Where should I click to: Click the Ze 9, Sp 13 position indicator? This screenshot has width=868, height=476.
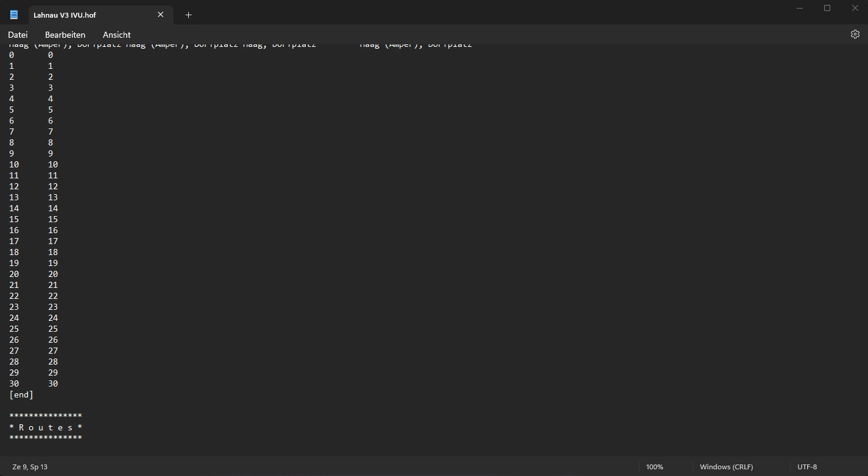click(x=30, y=467)
